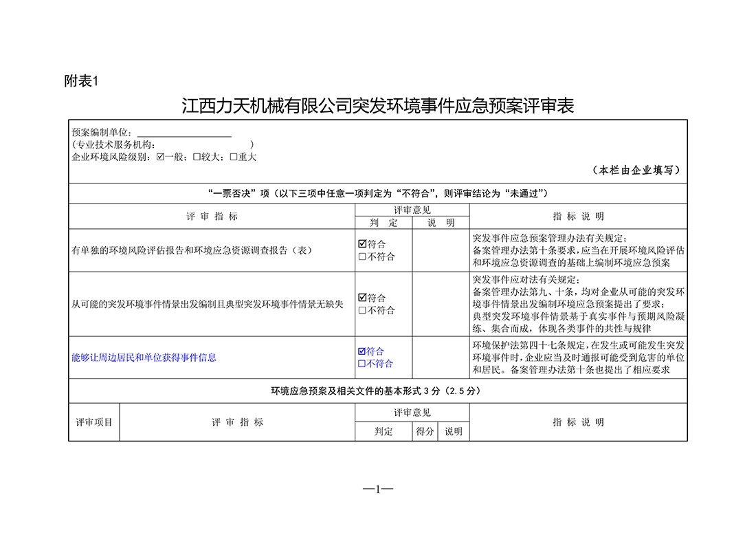Toggle 符合 for the 典型突发环境事件情景 row

click(362, 298)
